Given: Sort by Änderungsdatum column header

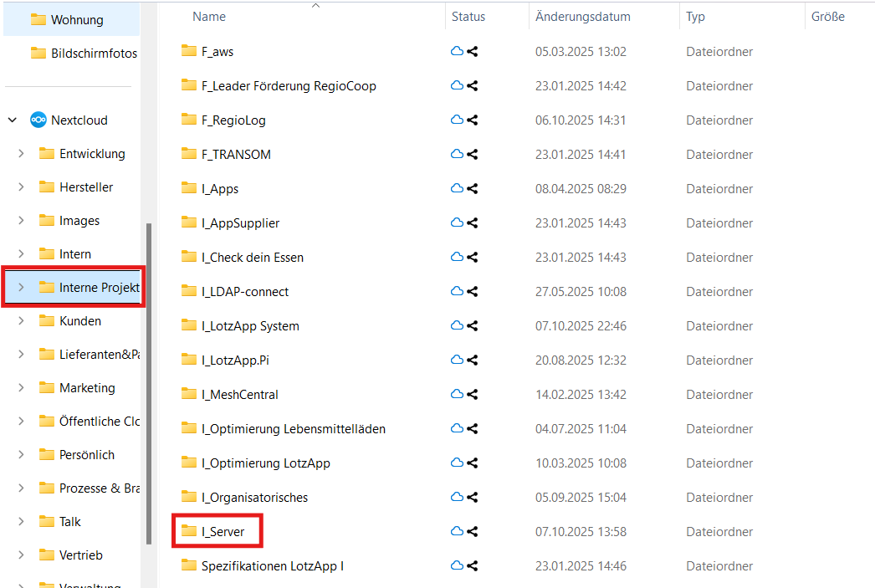Looking at the screenshot, I should (582, 17).
